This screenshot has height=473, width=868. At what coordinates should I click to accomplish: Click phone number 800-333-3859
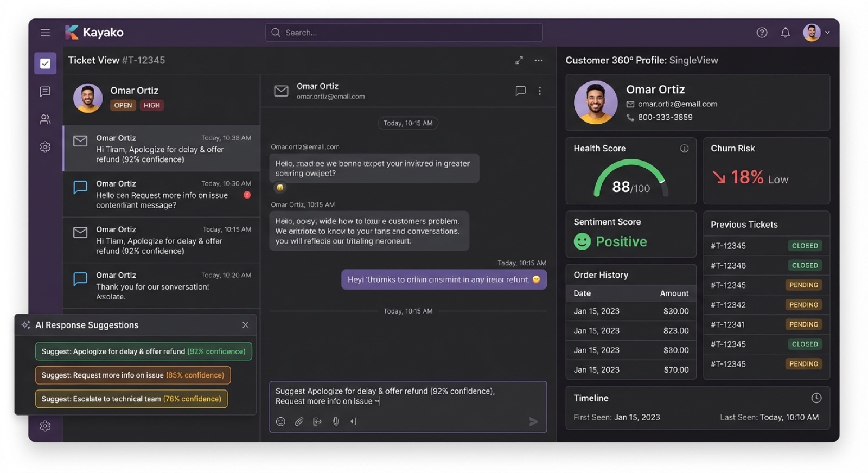(665, 117)
